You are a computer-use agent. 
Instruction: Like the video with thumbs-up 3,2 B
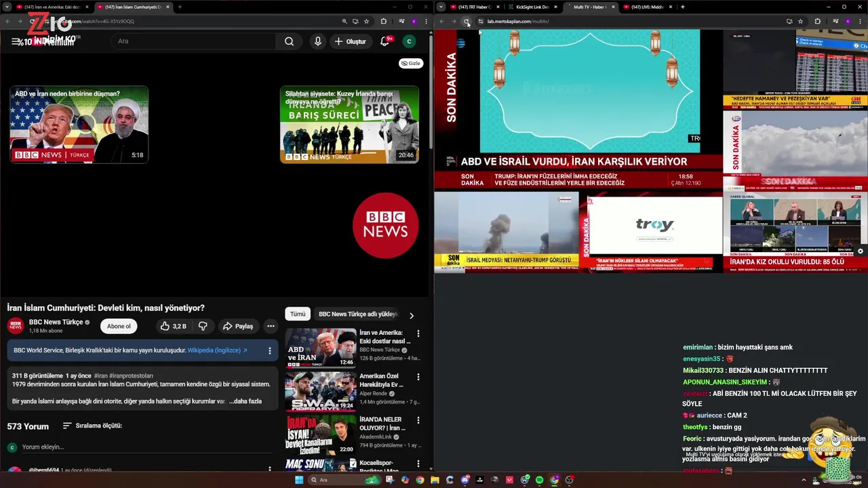point(173,326)
